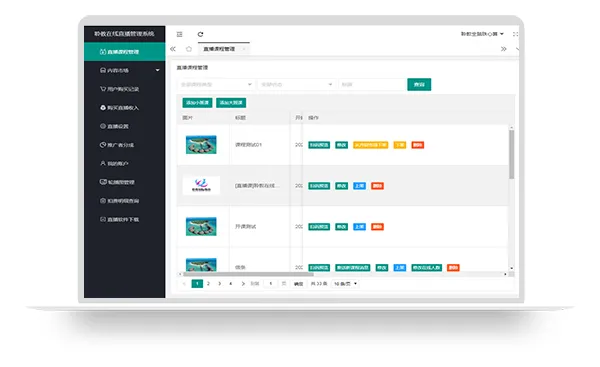Open 直播设置 in the sidebar
This screenshot has width=600, height=367.
[x=125, y=126]
